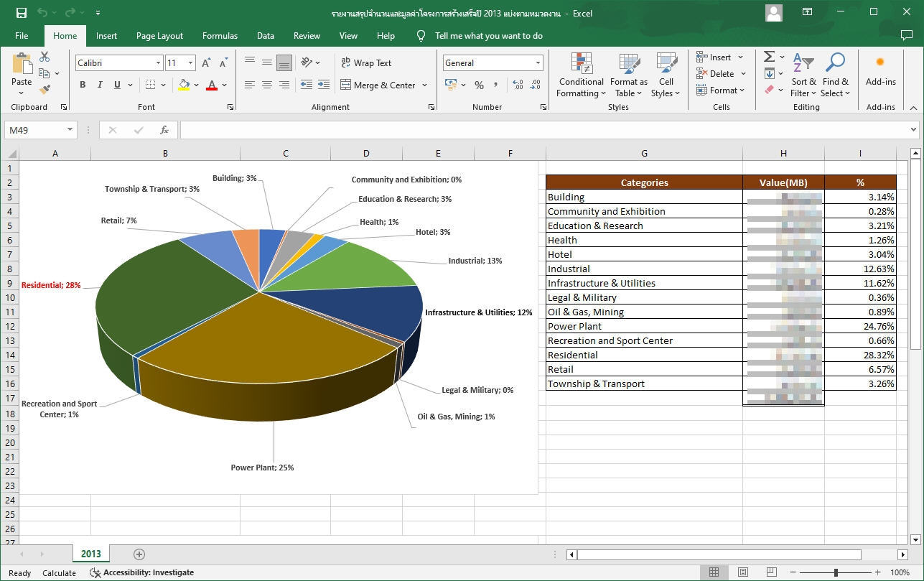Viewport: 924px width, 581px height.
Task: Click the Add-ins button
Action: (880, 72)
